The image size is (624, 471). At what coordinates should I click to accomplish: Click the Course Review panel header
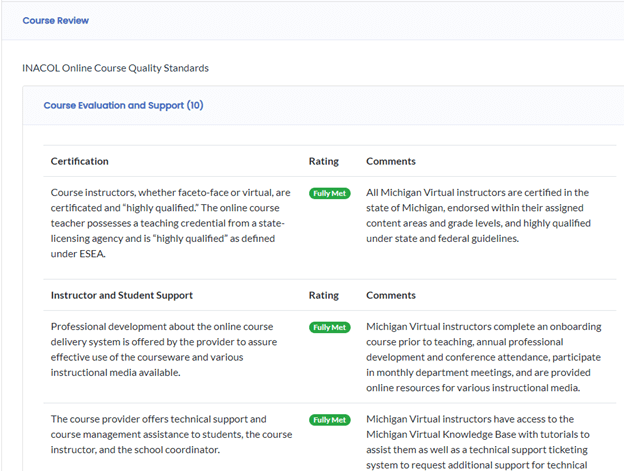(x=55, y=20)
